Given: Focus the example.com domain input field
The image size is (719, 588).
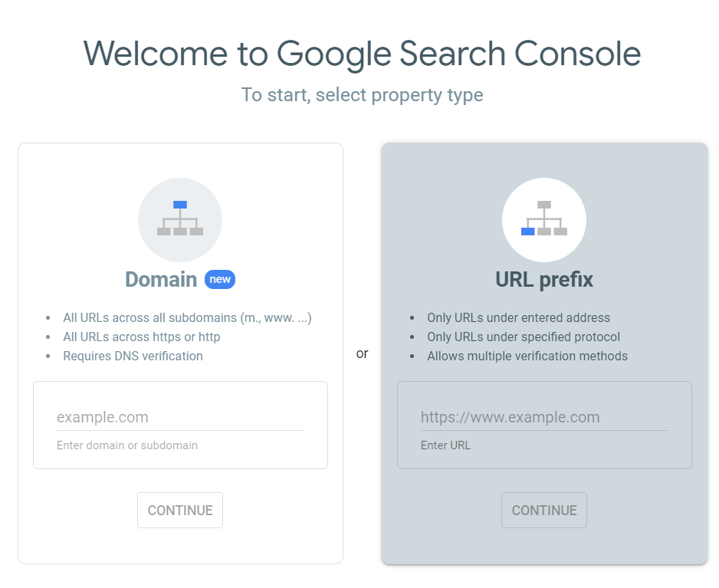Looking at the screenshot, I should pos(180,418).
